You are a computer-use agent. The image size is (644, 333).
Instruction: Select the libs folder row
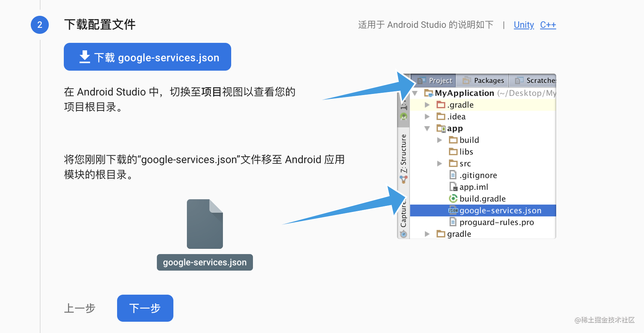pos(483,152)
